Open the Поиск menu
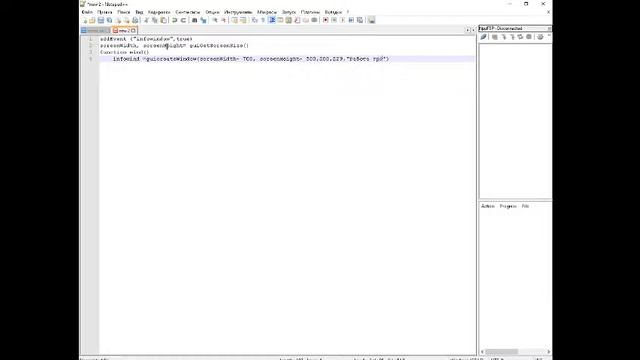Image resolution: width=640 pixels, height=360 pixels. 124,12
